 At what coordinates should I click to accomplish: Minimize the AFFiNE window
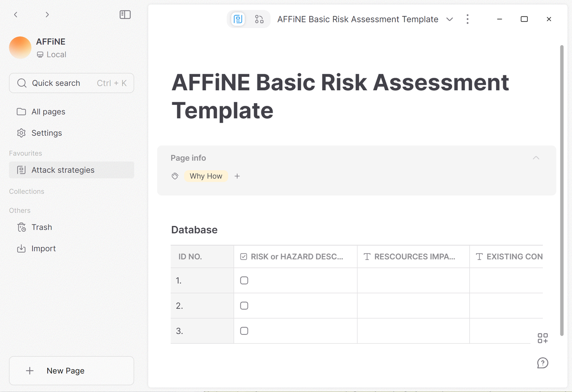(500, 19)
